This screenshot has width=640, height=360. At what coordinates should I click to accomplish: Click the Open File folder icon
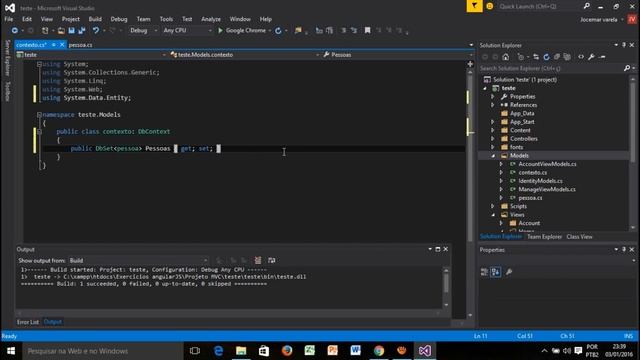[61, 31]
